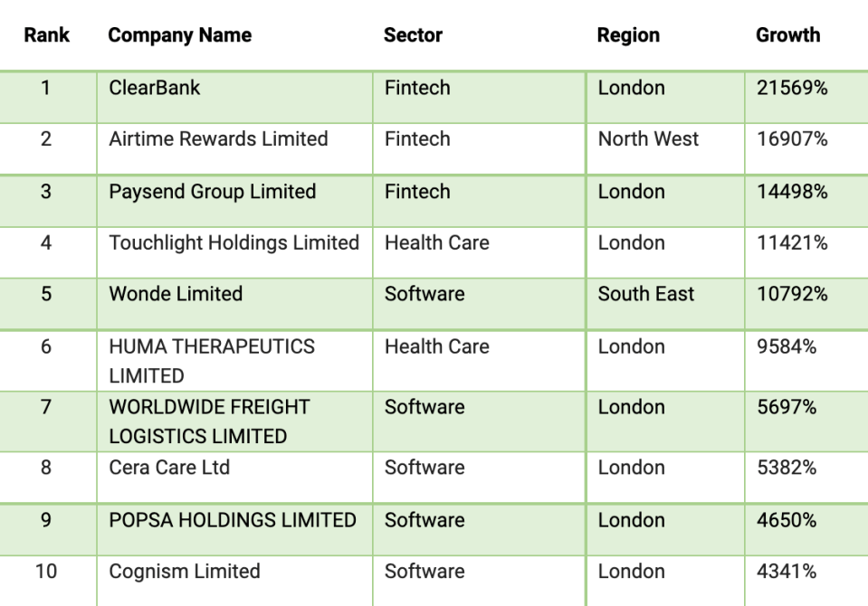The height and width of the screenshot is (606, 868).
Task: Select the Cognism Limited cell
Action: [x=185, y=572]
